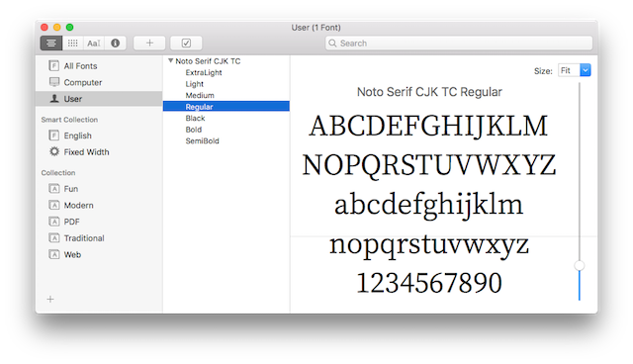Click into the Search field
This screenshot has width=633, height=364.
(x=459, y=44)
